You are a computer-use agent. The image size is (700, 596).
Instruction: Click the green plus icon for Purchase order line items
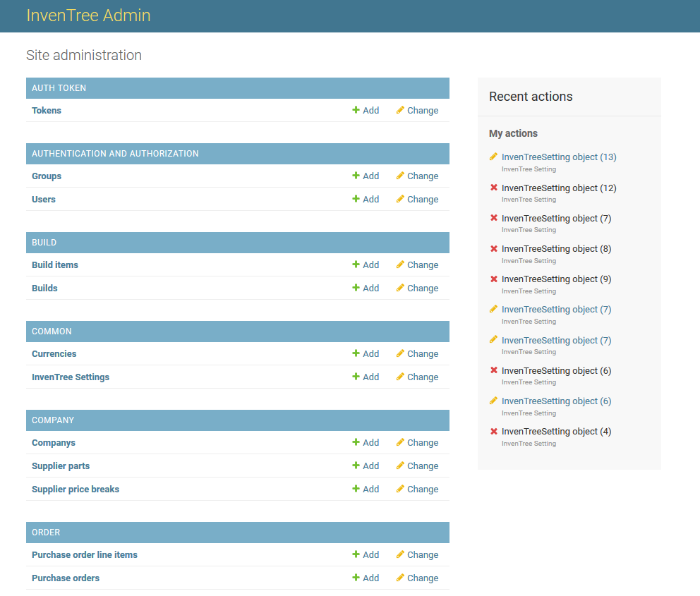pos(357,554)
